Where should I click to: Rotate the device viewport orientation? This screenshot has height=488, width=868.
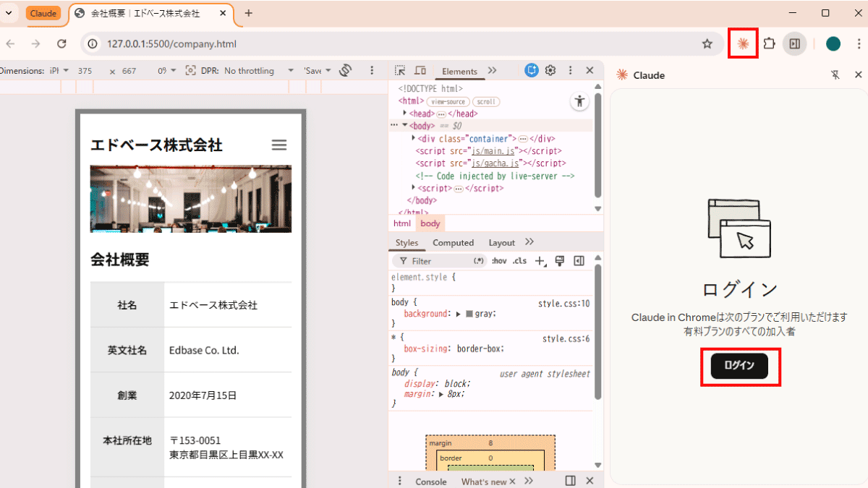(x=345, y=70)
